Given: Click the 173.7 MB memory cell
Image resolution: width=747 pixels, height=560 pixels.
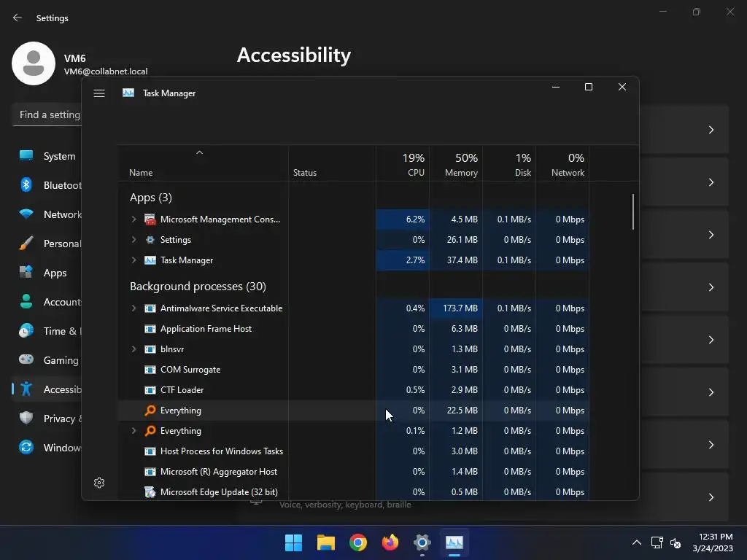Looking at the screenshot, I should click(x=456, y=308).
